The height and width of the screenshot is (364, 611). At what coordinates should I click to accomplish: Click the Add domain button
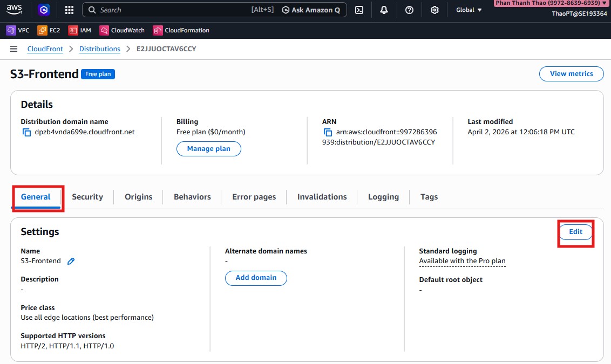(x=256, y=278)
